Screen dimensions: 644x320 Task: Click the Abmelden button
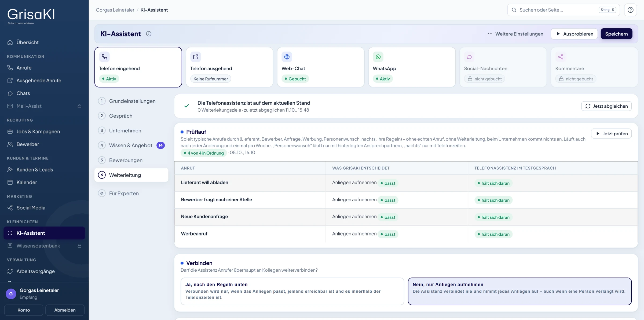pos(65,310)
